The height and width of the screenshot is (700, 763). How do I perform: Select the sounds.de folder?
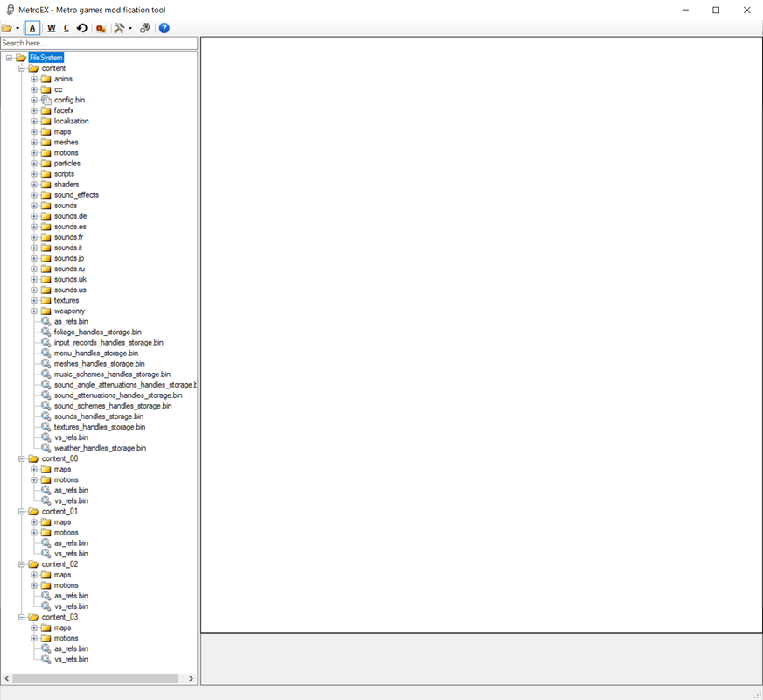coord(71,216)
